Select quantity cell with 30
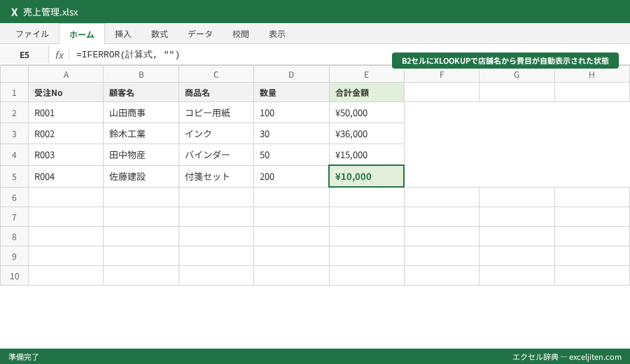The width and height of the screenshot is (630, 364). [291, 134]
